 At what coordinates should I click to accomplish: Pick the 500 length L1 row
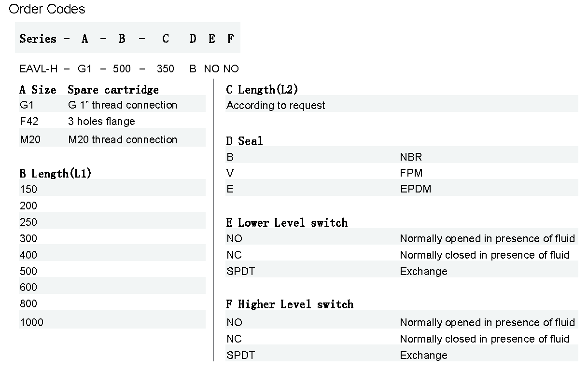click(x=28, y=271)
